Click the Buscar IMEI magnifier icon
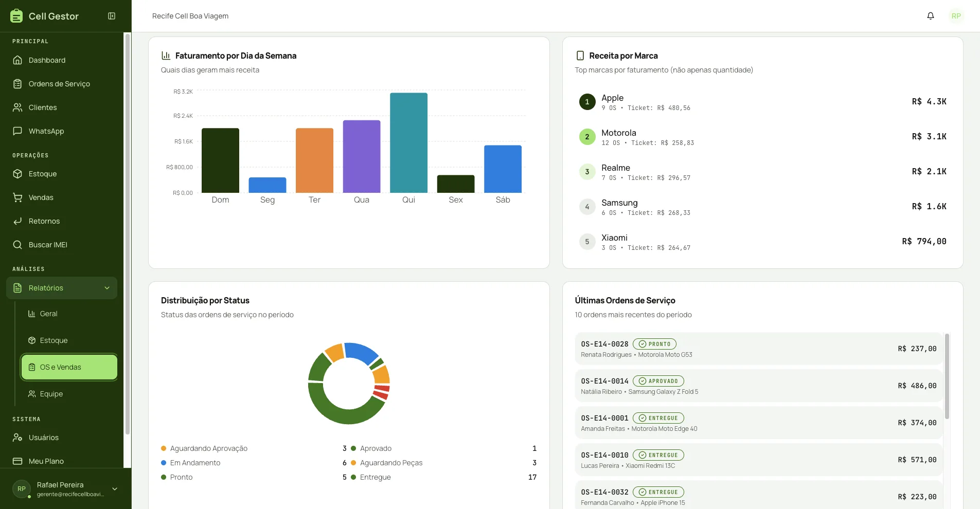The width and height of the screenshot is (980, 509). coord(17,245)
